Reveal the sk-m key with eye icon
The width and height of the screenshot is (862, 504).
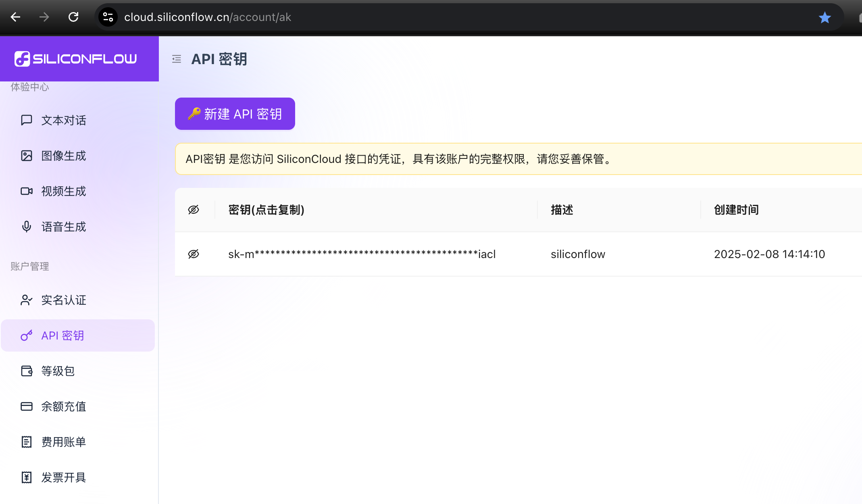click(194, 254)
